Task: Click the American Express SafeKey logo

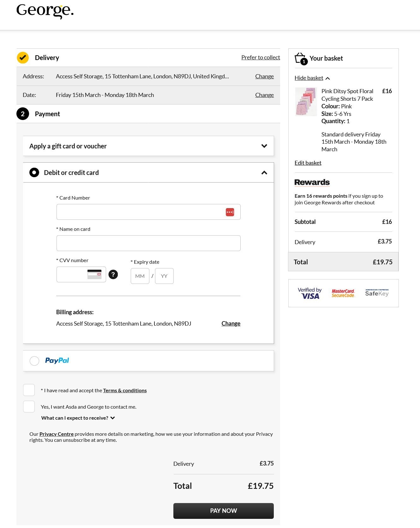Action: tap(377, 293)
